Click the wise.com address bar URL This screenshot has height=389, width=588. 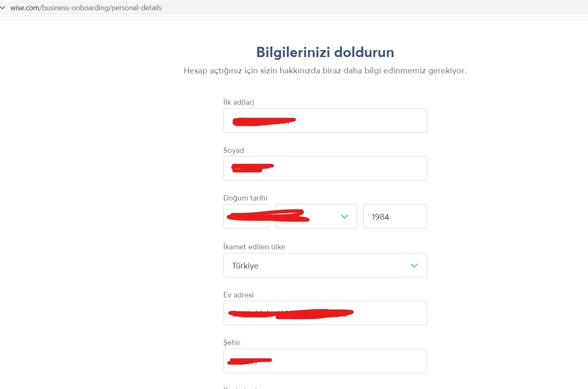click(x=86, y=8)
